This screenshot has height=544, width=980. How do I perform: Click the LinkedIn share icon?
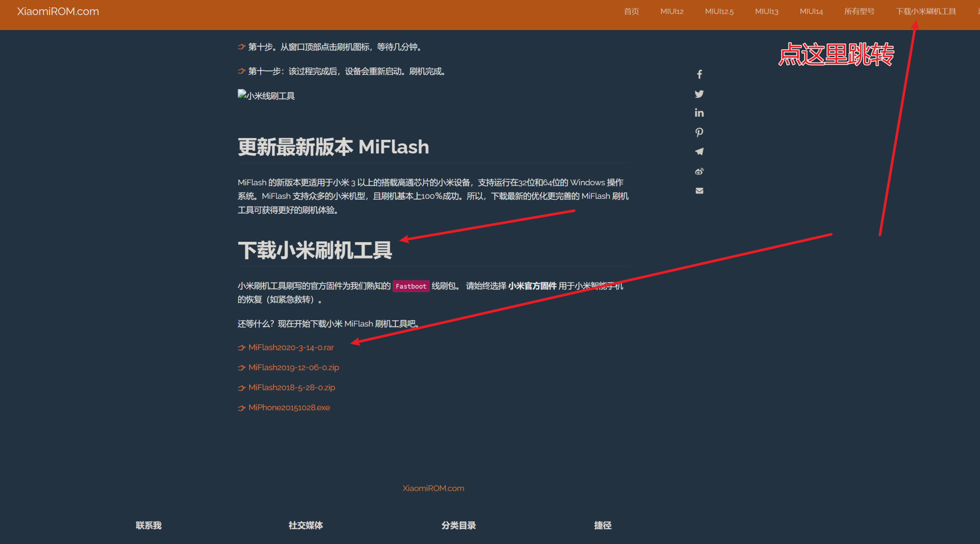(699, 113)
